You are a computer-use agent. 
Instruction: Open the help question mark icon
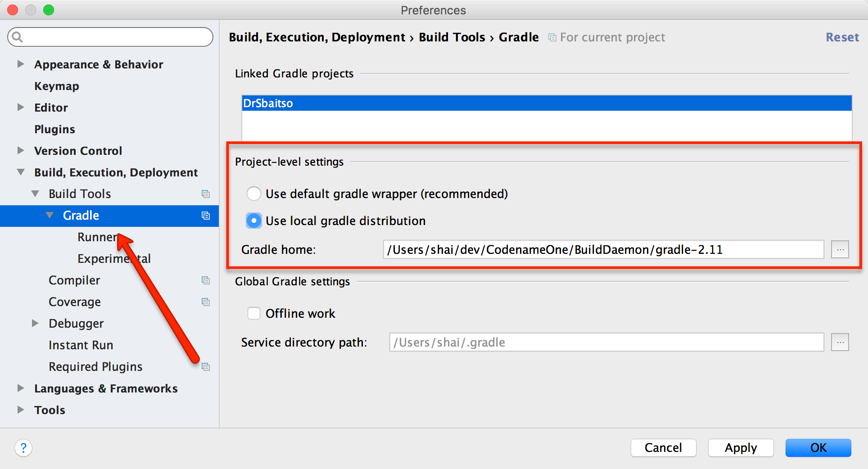(23, 448)
